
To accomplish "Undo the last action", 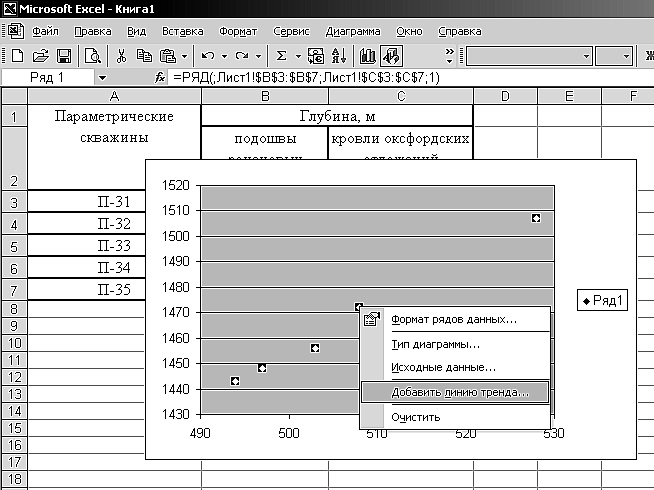I will 208,55.
